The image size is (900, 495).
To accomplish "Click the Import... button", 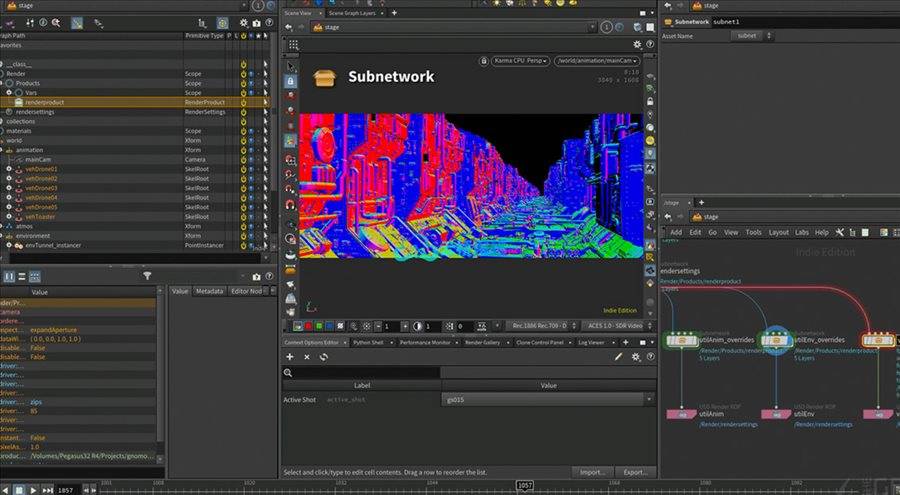I will 592,471.
